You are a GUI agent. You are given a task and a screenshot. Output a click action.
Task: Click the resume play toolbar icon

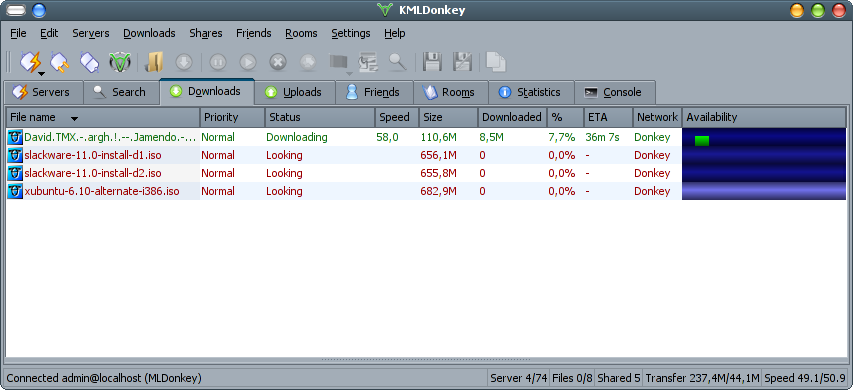point(248,63)
